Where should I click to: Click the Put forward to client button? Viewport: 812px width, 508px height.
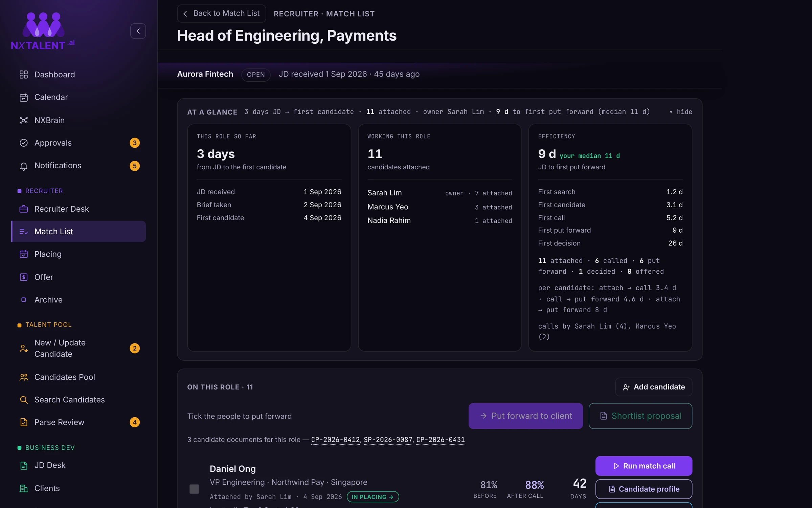(525, 416)
